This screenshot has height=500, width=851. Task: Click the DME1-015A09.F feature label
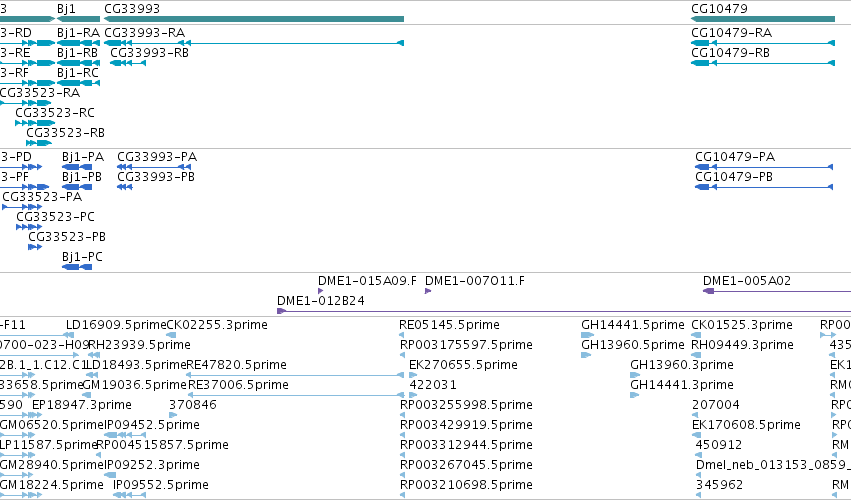click(x=367, y=281)
